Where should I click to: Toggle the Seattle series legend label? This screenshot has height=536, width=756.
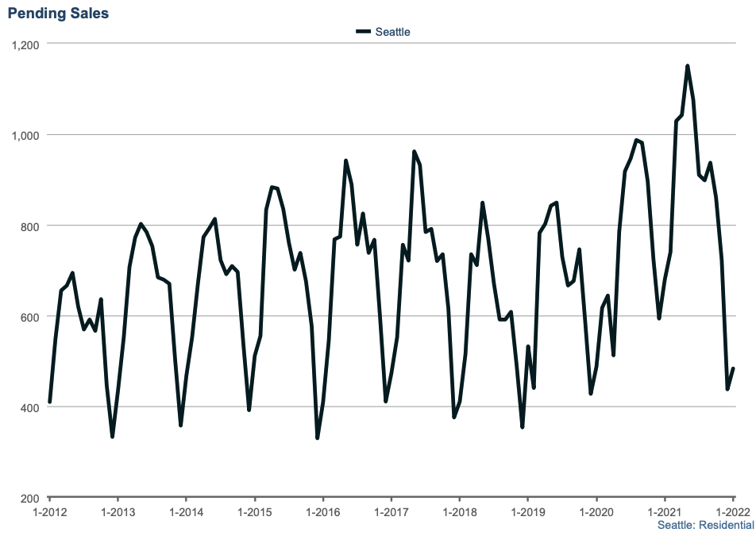point(392,32)
